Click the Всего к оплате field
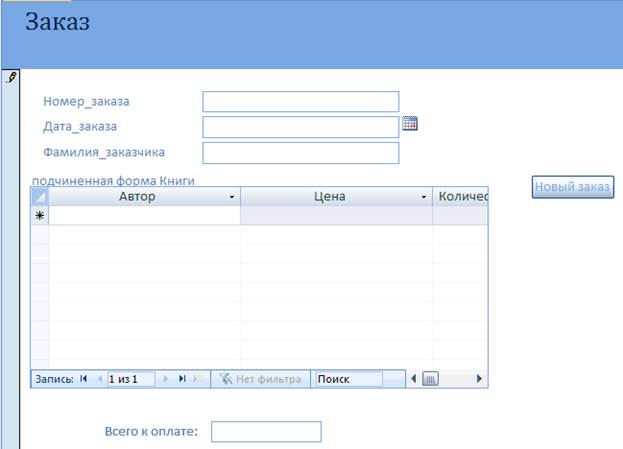 (x=266, y=432)
